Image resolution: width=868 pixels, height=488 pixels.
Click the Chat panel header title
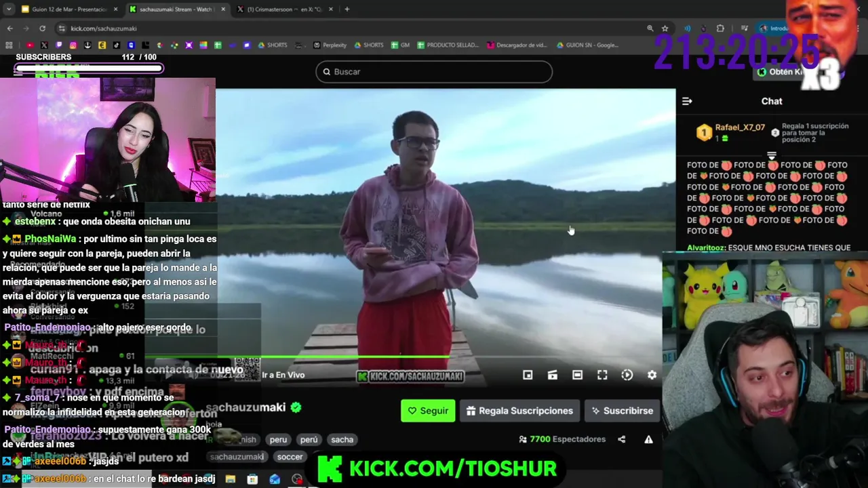[x=772, y=101]
